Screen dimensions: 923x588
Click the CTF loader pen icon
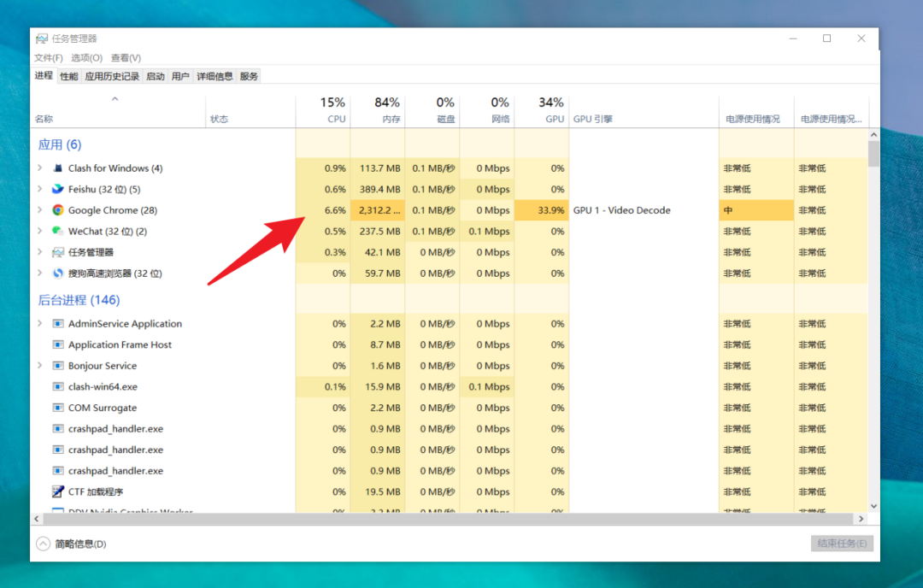[58, 491]
